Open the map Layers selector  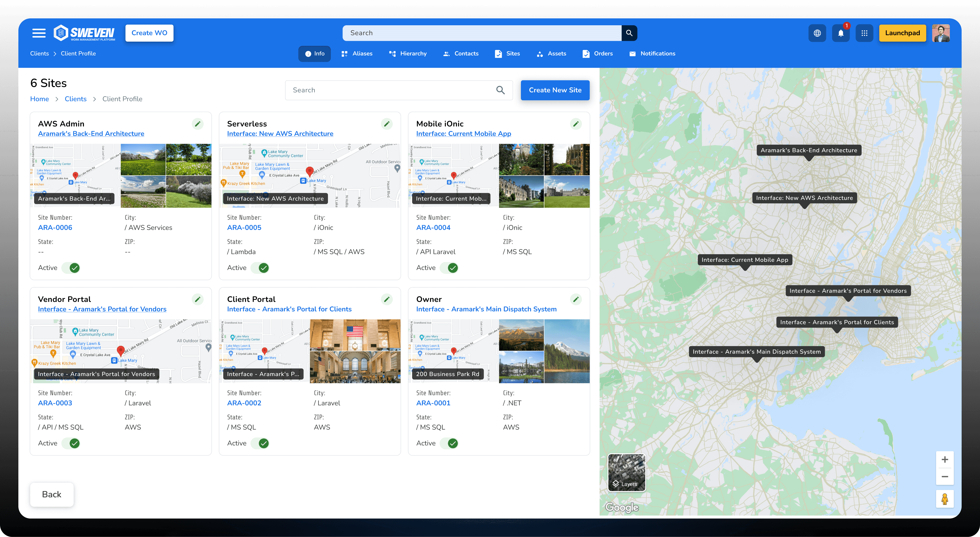tap(627, 473)
